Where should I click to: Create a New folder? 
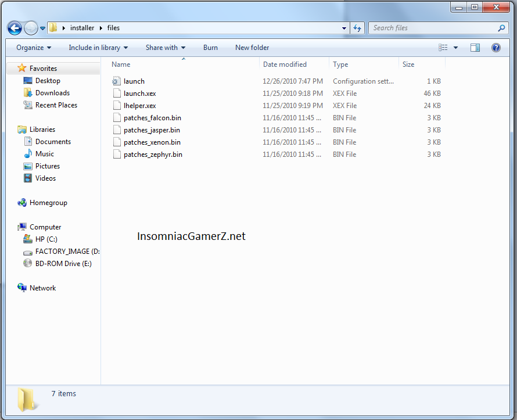[x=252, y=48]
